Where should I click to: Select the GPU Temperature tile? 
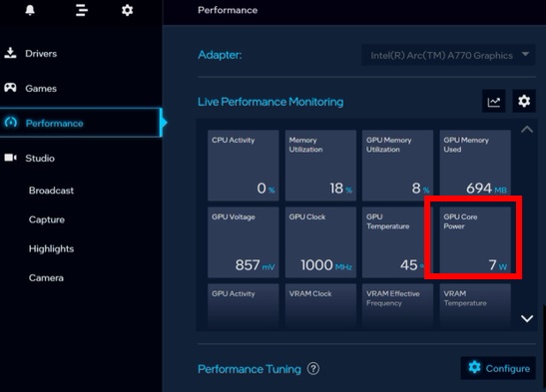pyautogui.click(x=397, y=242)
